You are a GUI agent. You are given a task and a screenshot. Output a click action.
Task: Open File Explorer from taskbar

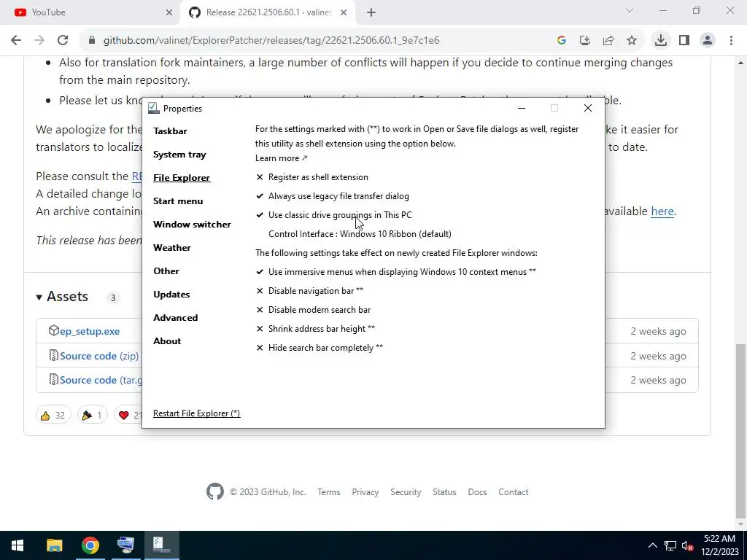[54, 545]
